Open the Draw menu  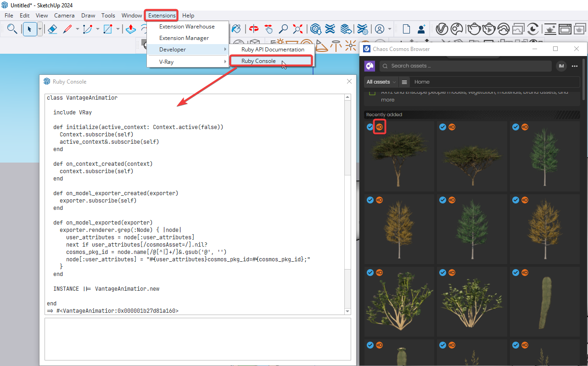coord(88,15)
